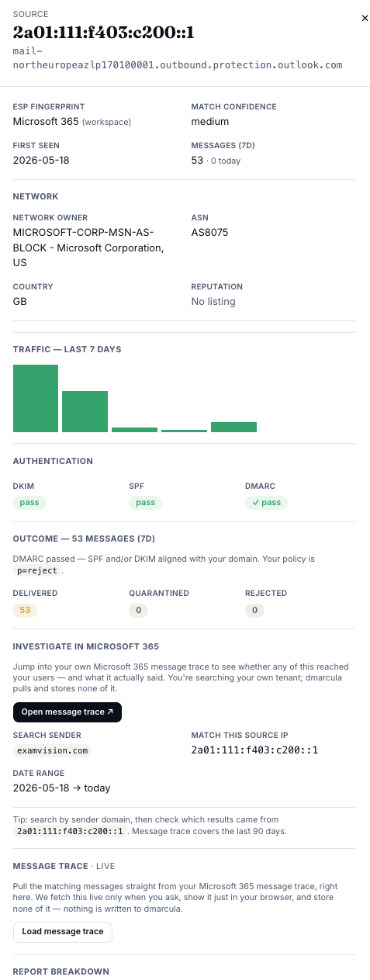The height and width of the screenshot is (980, 370).
Task: Click the quarantined count badge
Action: point(139,610)
